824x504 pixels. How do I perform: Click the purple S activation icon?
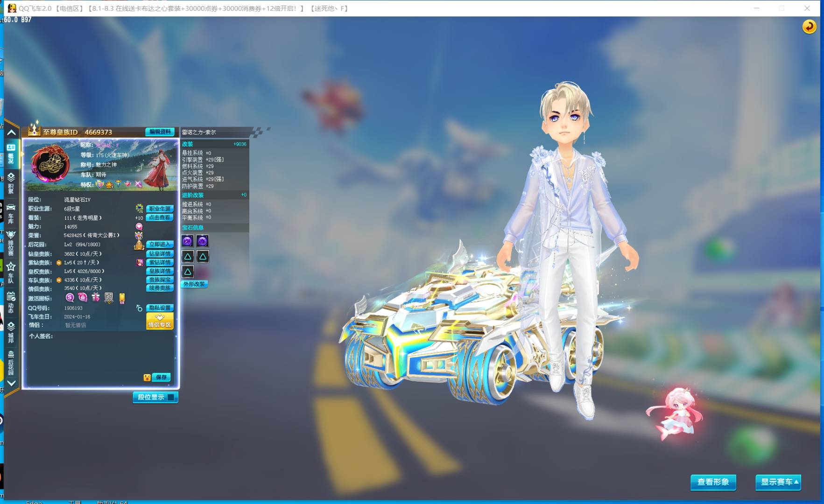pyautogui.click(x=70, y=297)
